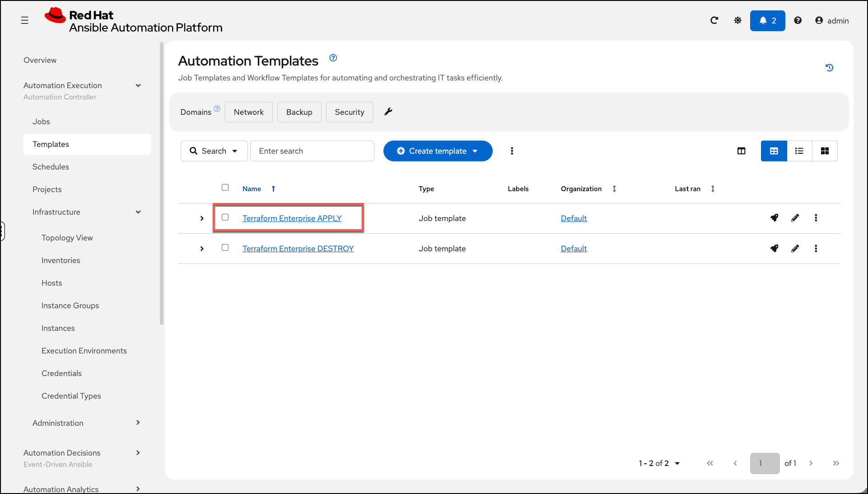Screen dimensions: 868x494
Task: Filter by Backup domain
Action: (x=299, y=112)
